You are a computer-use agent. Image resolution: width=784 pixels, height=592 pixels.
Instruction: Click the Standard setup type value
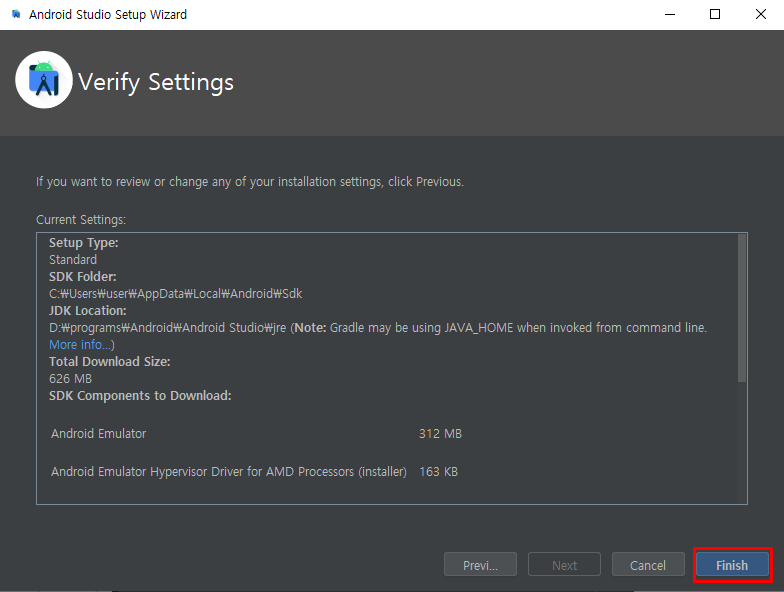tap(73, 260)
